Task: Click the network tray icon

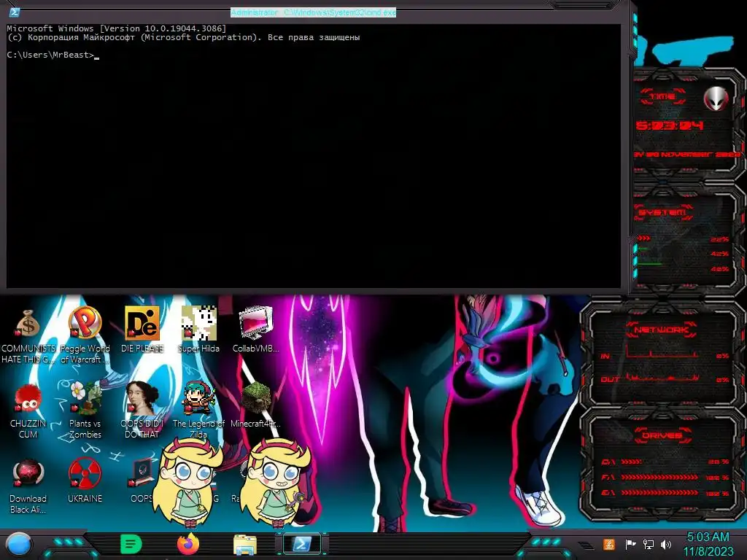Action: (x=649, y=544)
